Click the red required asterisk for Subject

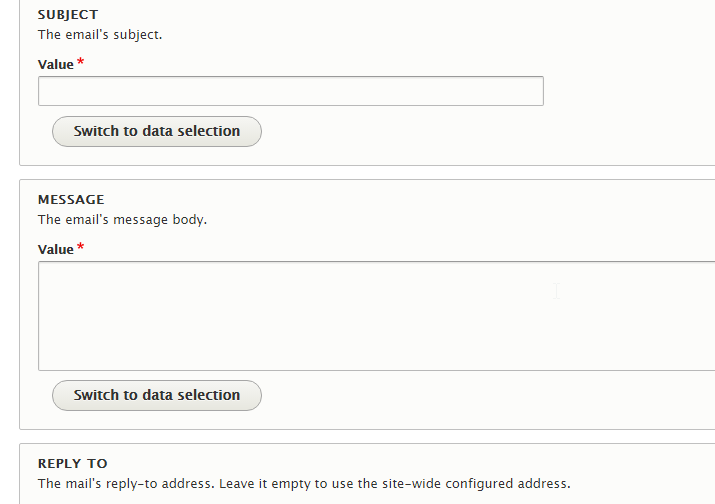click(x=80, y=63)
